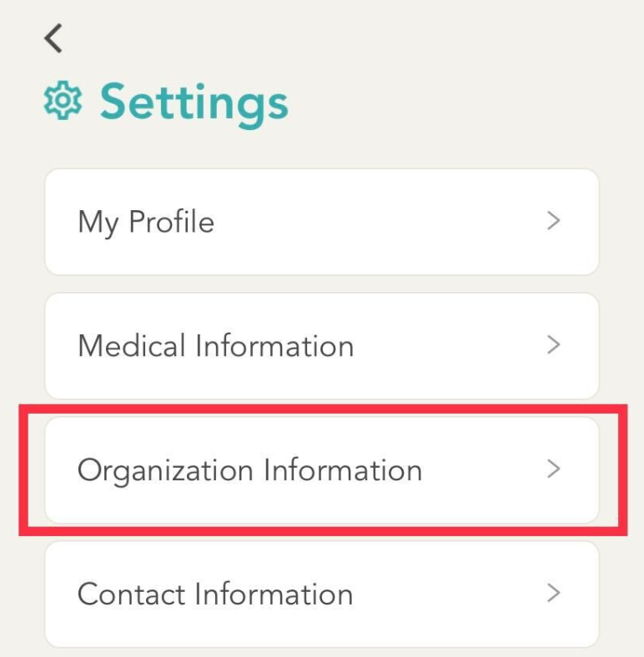
Task: Click the "Organization Information" text label
Action: [x=249, y=470]
